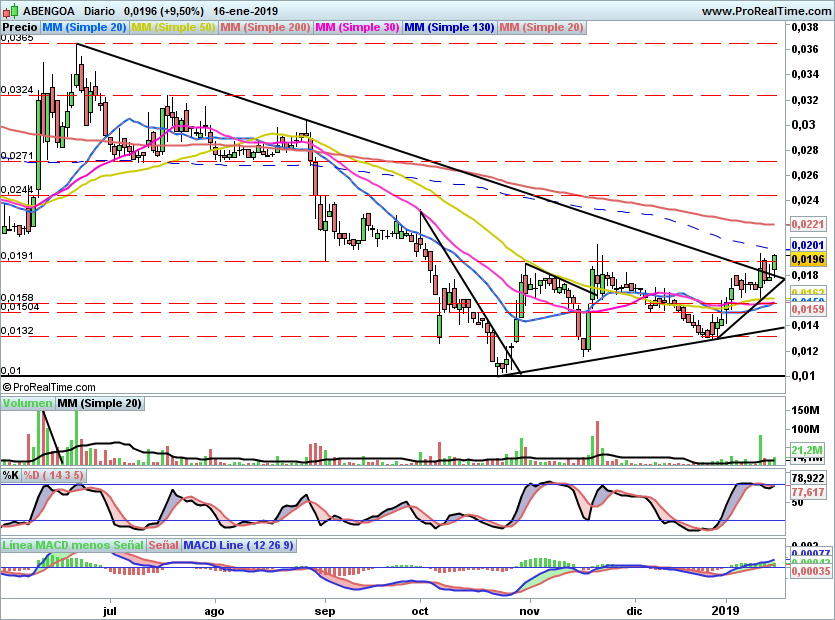The image size is (835, 620).
Task: Select the MACD Line ( 12 26 9) label
Action: [x=238, y=545]
